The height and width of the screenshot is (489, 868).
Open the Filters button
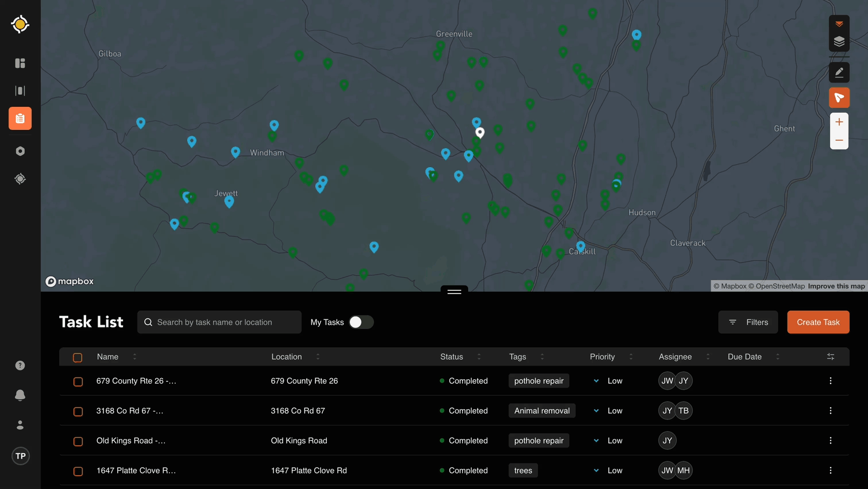[747, 322]
